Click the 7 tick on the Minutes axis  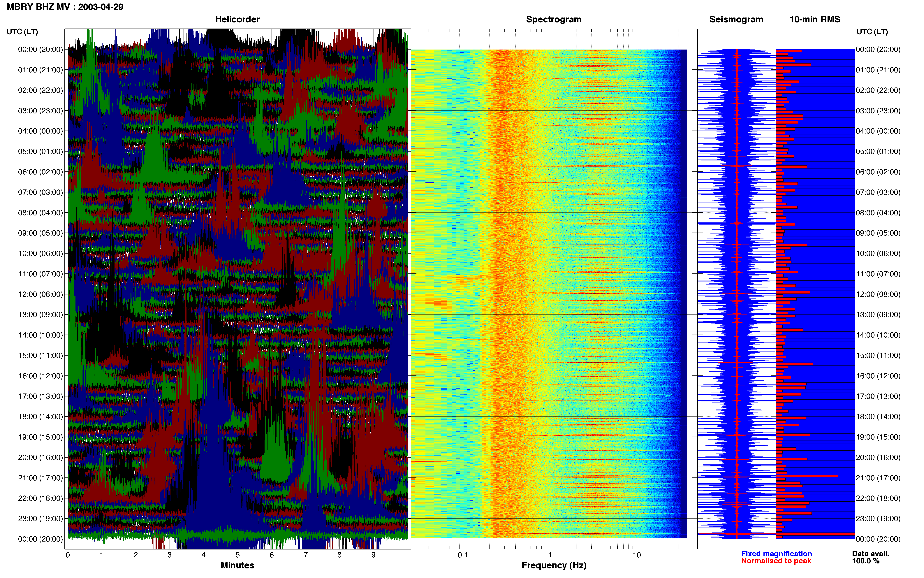click(x=306, y=555)
